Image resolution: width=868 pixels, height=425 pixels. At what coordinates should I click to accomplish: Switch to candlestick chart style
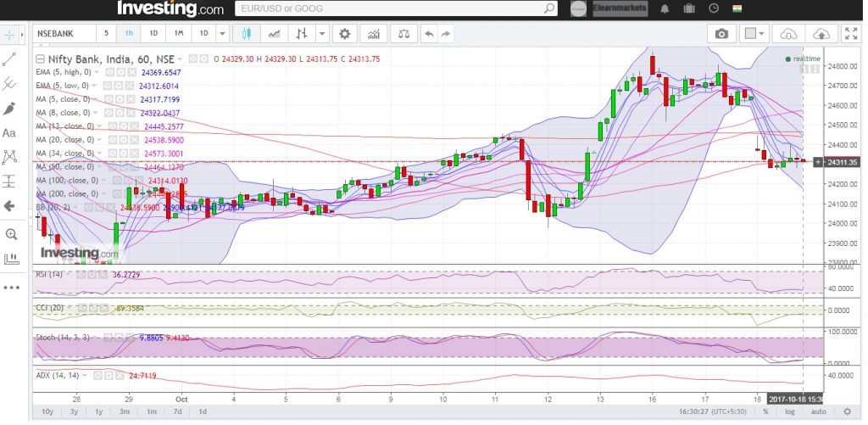click(247, 34)
